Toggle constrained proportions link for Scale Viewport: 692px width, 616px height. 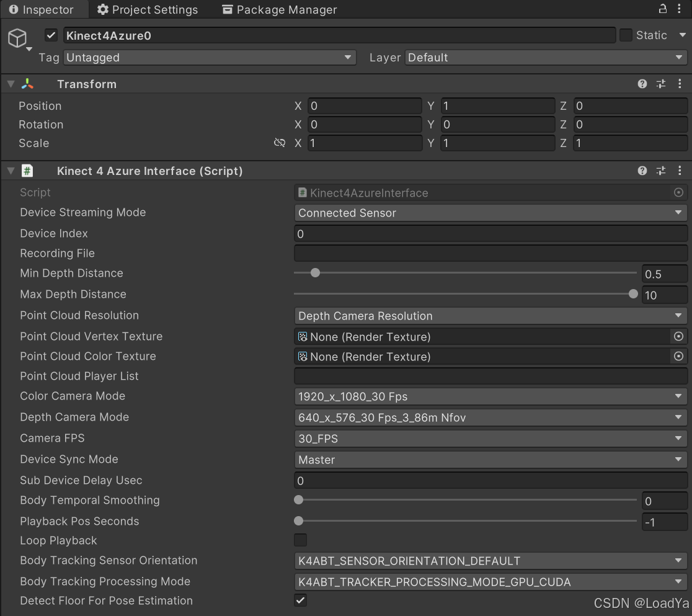tap(280, 143)
